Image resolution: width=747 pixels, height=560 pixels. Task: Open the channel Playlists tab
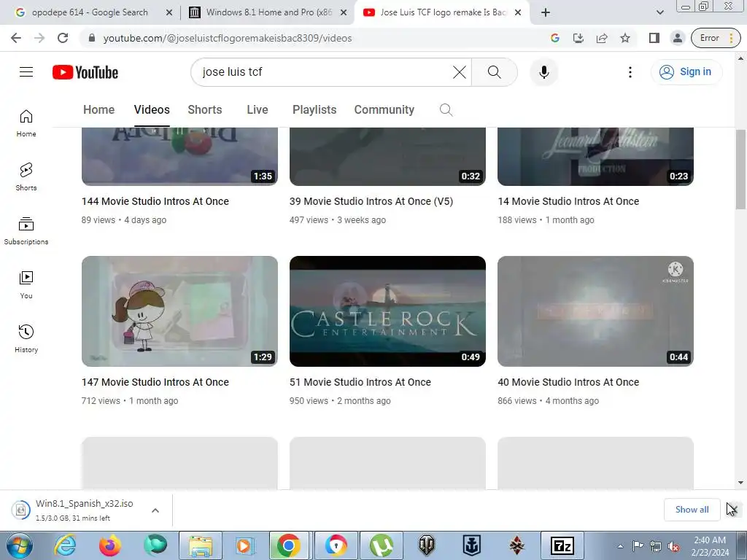point(314,110)
